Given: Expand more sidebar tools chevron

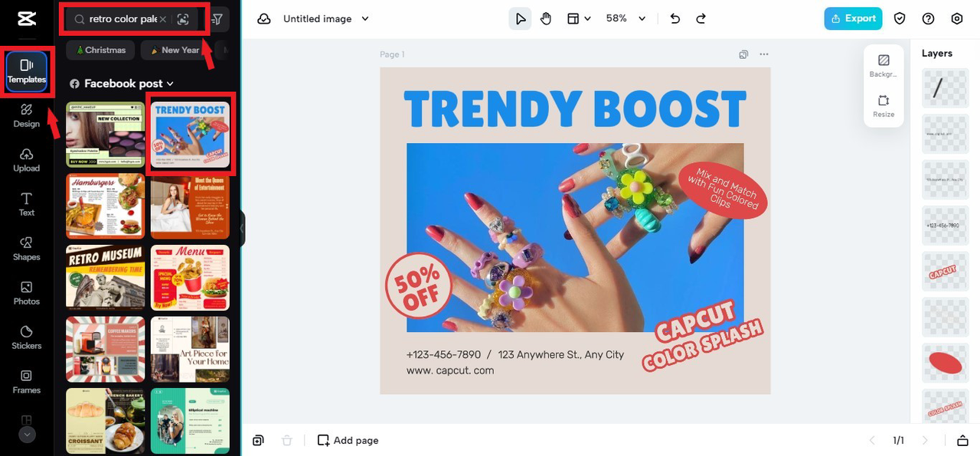Looking at the screenshot, I should pyautogui.click(x=27, y=435).
